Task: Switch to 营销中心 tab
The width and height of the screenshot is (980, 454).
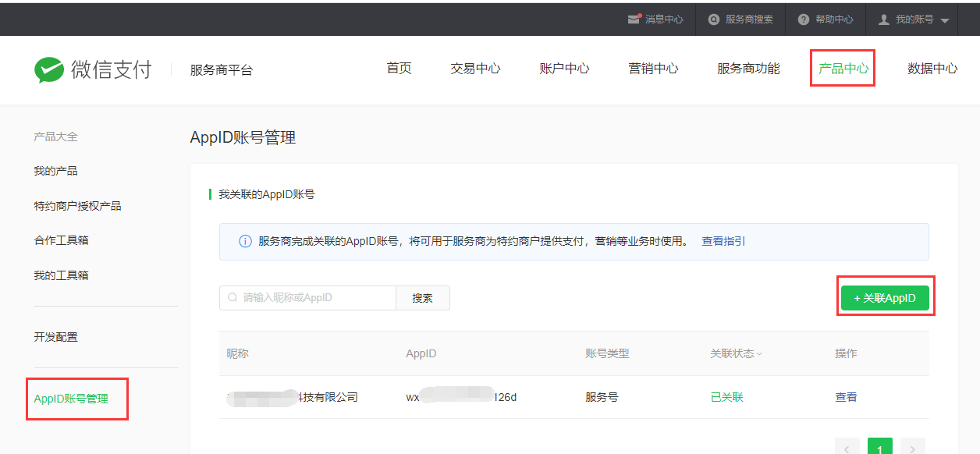Action: (653, 69)
